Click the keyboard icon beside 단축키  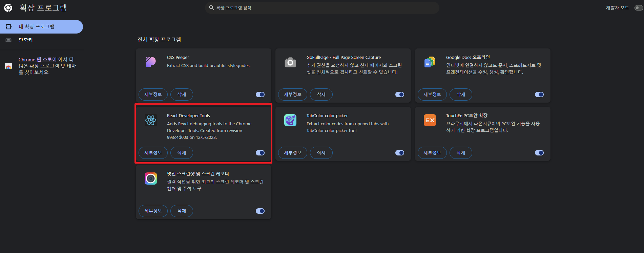(9, 40)
